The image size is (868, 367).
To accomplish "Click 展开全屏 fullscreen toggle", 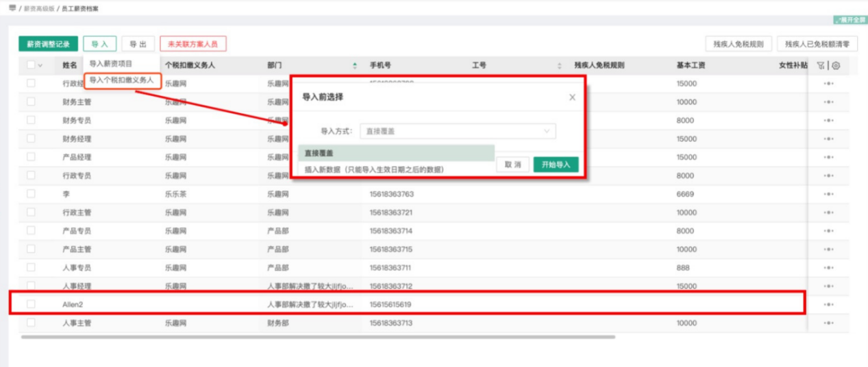I will click(x=850, y=20).
